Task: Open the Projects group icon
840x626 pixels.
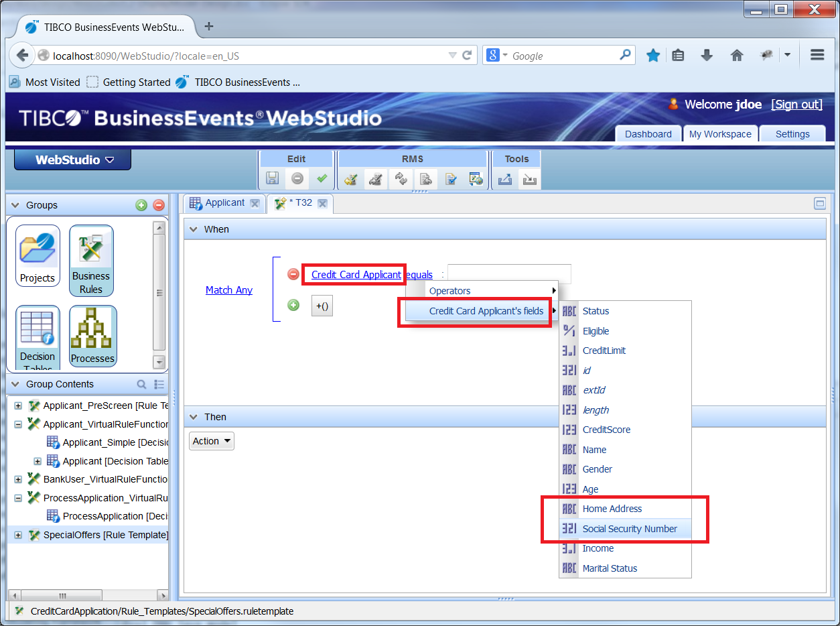Action: click(x=38, y=256)
